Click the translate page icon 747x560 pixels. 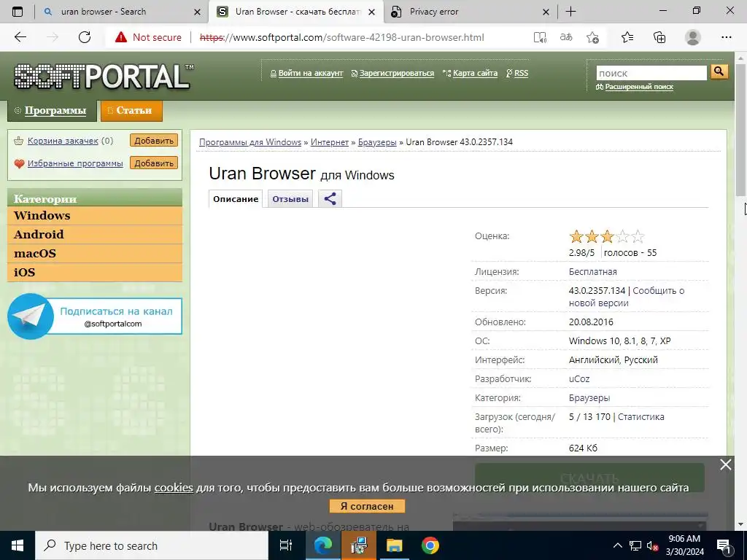click(x=566, y=37)
